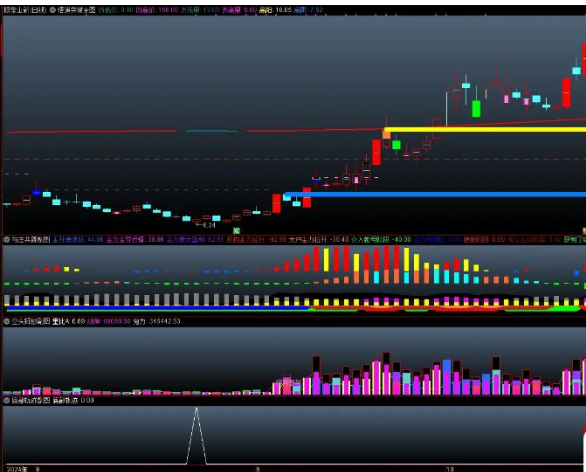Click the stock name at the top-left corner

click(24, 10)
